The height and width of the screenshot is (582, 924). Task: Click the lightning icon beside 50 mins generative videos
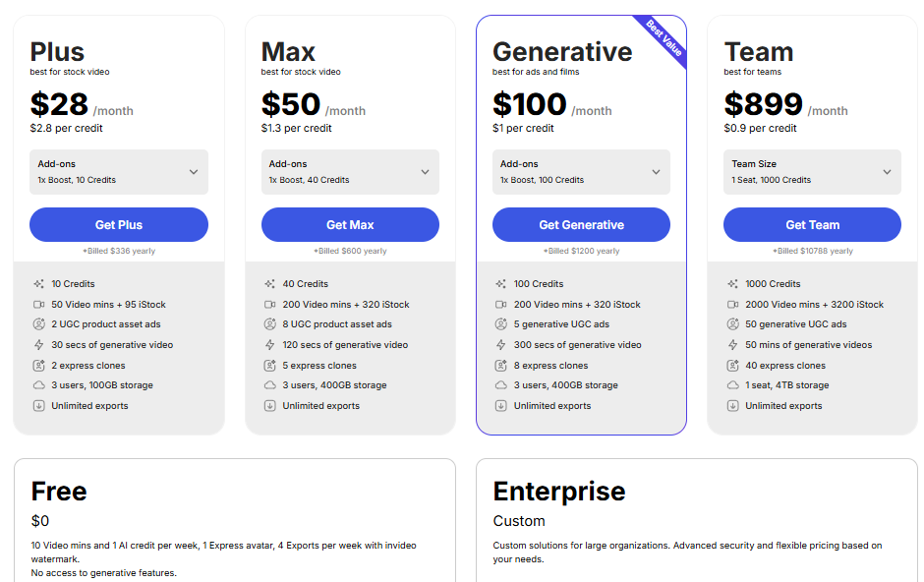coord(732,345)
